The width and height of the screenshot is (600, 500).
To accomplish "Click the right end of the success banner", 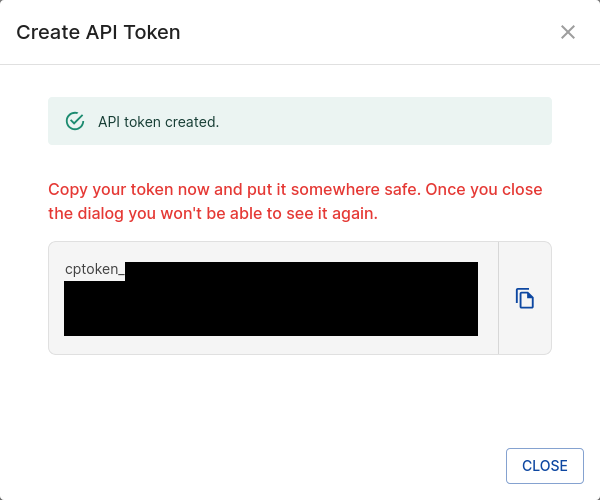I will pos(530,121).
